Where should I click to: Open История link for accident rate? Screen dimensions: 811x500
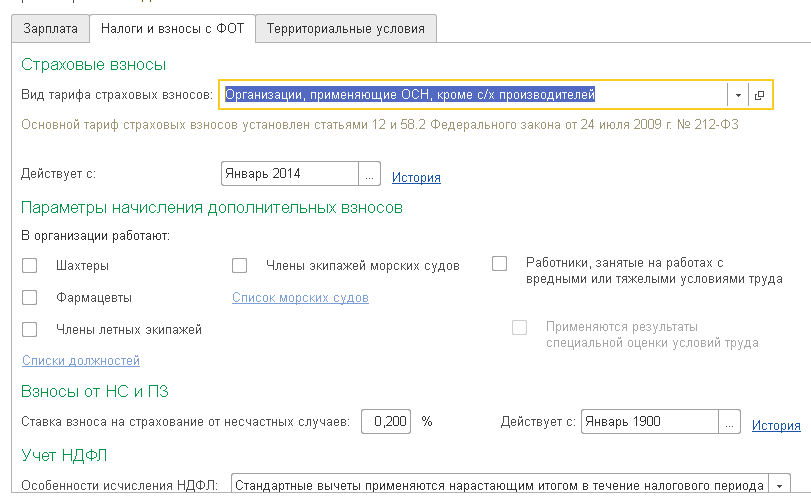click(776, 425)
